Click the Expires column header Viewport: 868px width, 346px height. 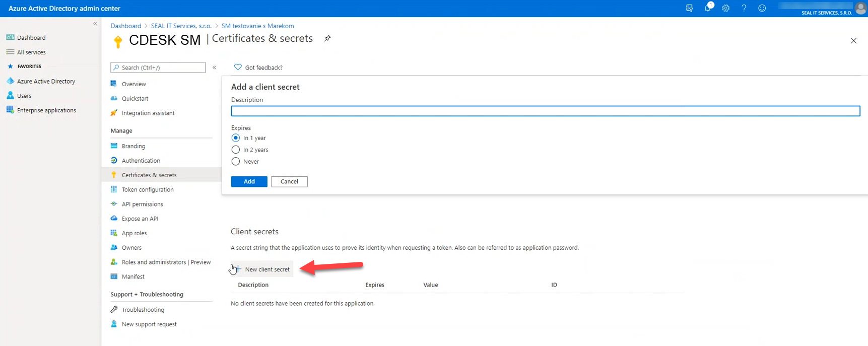(375, 285)
